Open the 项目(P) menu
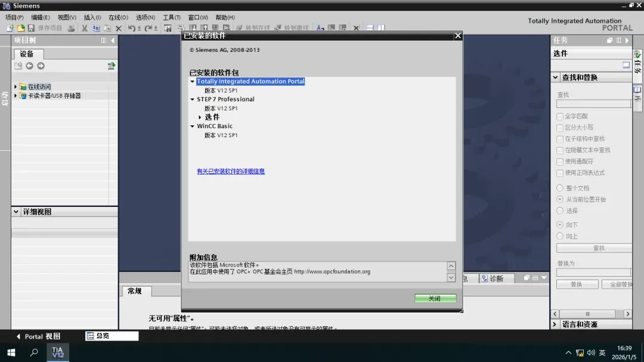644x362 pixels. pyautogui.click(x=14, y=17)
